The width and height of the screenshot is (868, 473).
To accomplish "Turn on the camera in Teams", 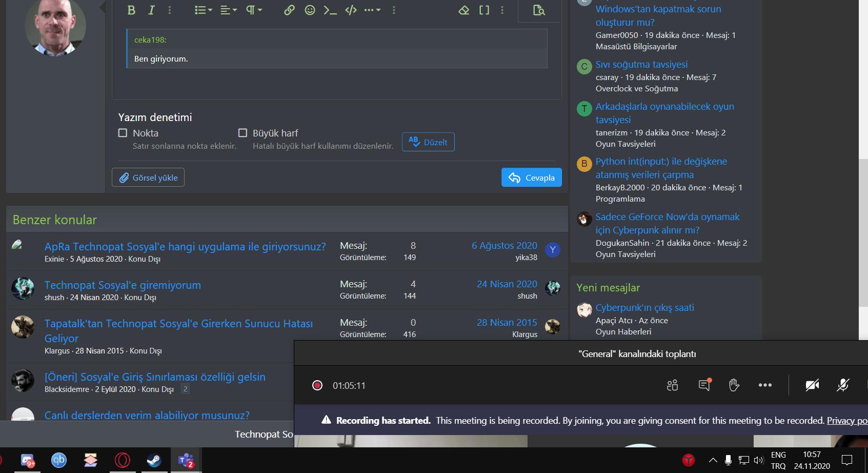I will 812,385.
